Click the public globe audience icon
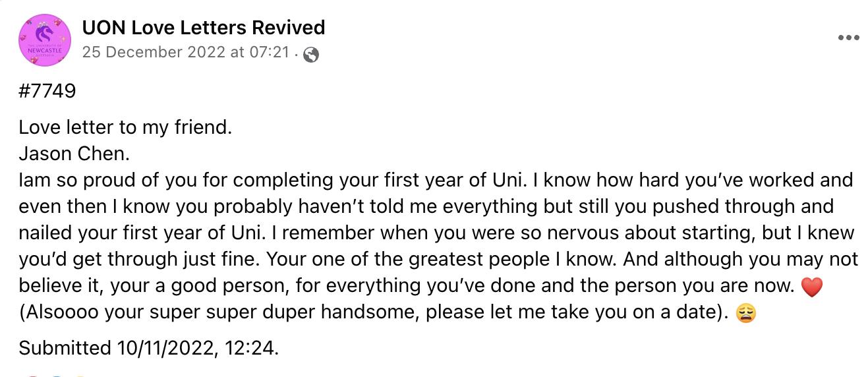 [311, 55]
